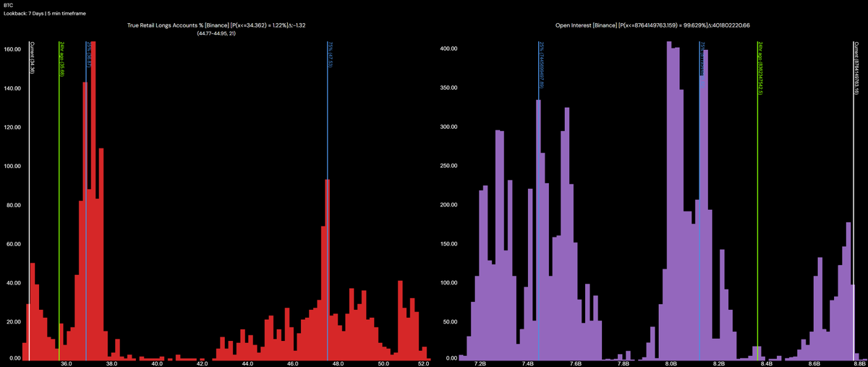868x367 pixels.
Task: Click the 50.0 x-axis label
Action: 383,364
